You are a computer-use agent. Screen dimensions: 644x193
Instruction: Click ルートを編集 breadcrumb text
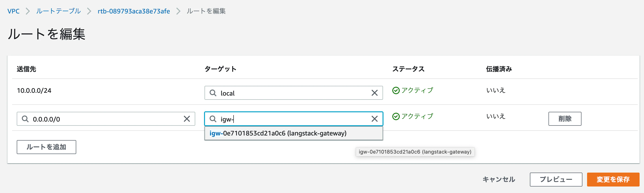(x=206, y=11)
